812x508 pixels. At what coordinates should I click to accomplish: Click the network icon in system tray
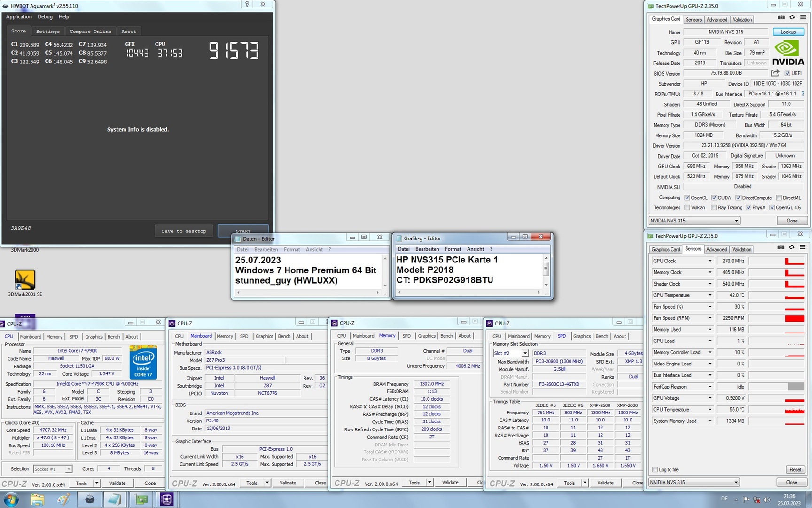pos(757,500)
